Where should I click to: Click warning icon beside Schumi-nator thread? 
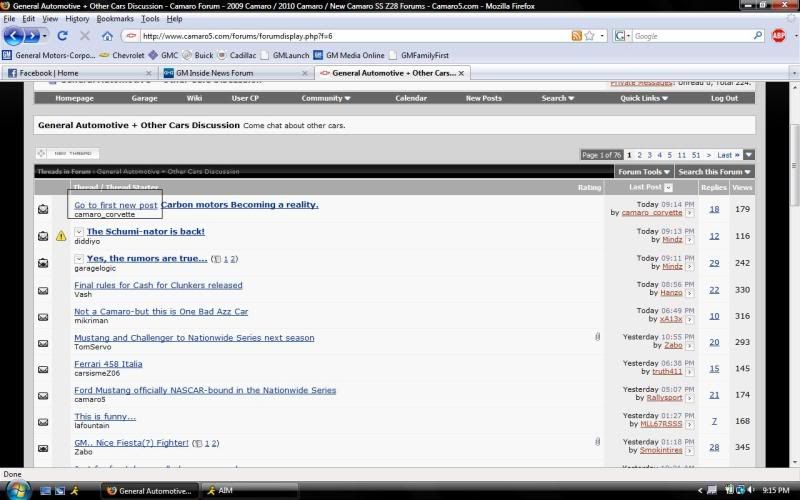click(x=61, y=236)
